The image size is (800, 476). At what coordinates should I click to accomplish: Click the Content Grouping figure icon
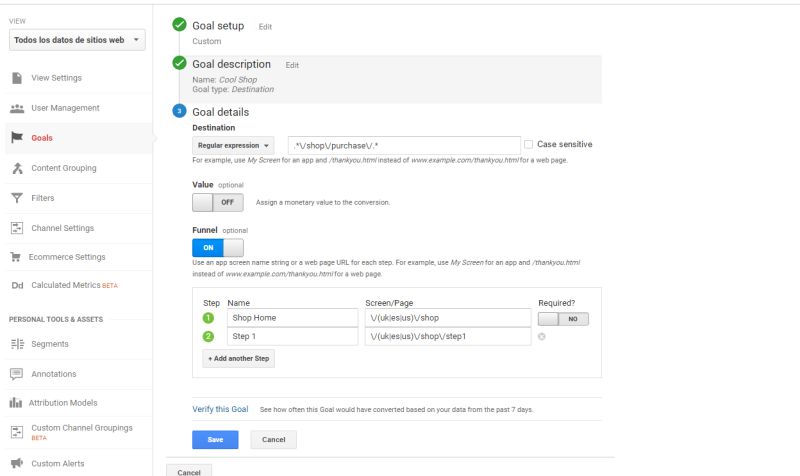[x=17, y=168]
